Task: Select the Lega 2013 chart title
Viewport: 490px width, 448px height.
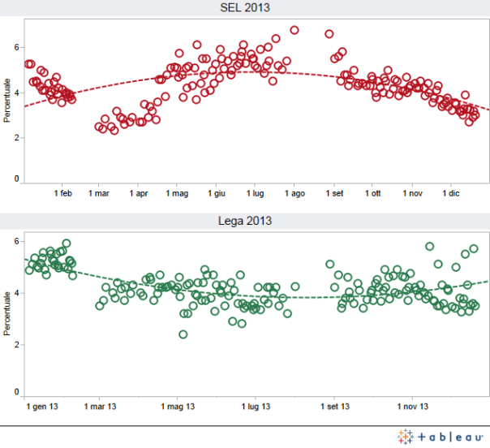Action: (245, 221)
